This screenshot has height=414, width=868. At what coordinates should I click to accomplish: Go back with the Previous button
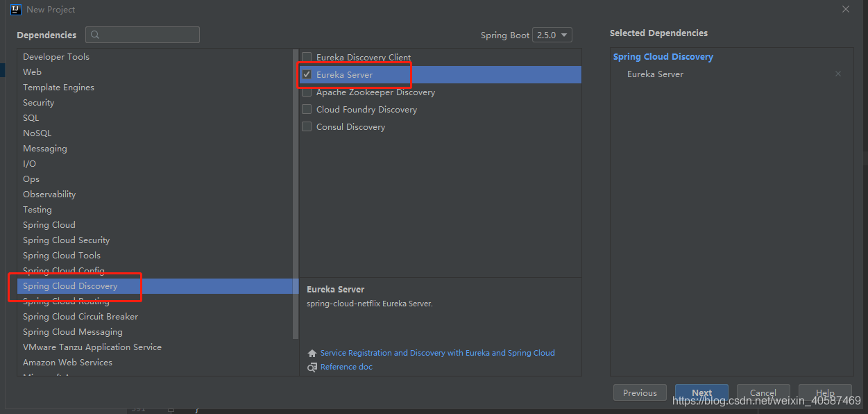coord(640,392)
